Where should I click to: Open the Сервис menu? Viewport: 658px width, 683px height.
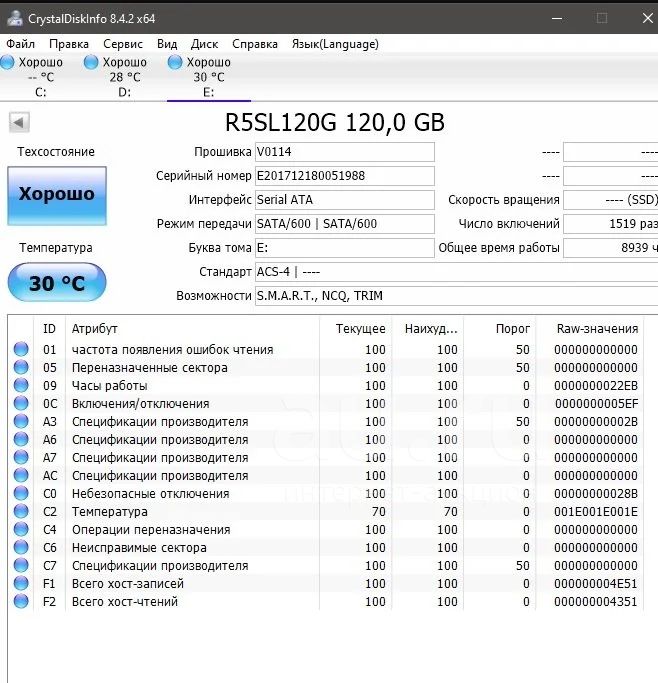pyautogui.click(x=123, y=44)
